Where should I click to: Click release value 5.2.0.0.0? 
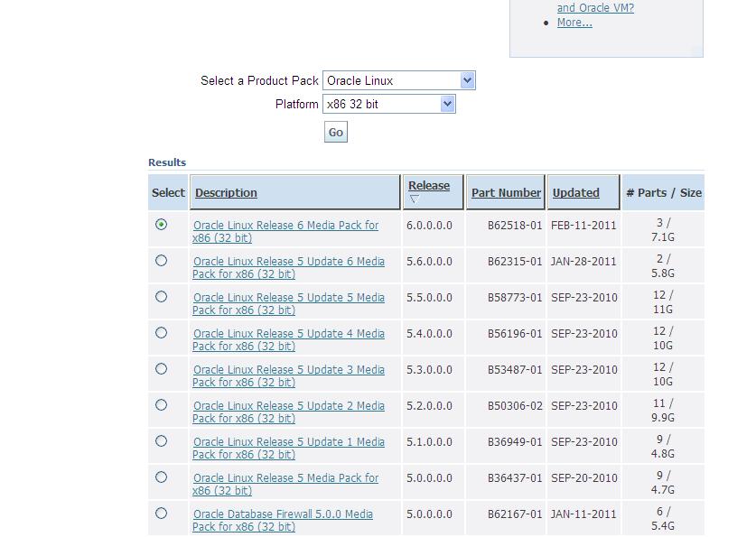[x=429, y=406]
